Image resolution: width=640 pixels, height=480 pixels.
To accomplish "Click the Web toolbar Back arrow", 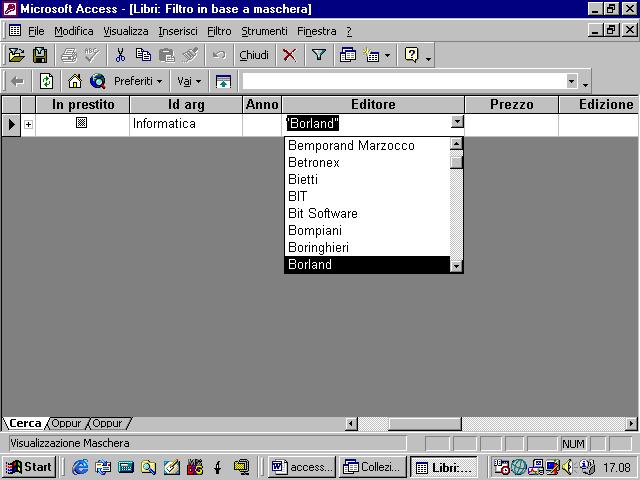I will (x=17, y=81).
